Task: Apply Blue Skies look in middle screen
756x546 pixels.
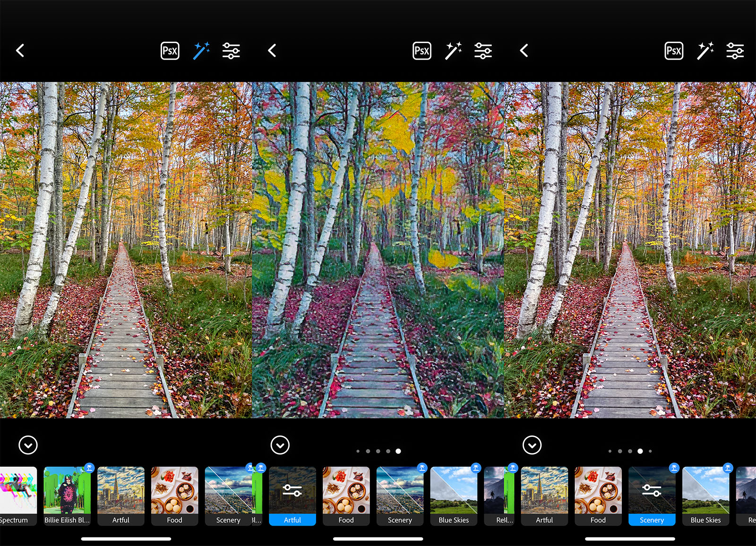Action: click(454, 496)
